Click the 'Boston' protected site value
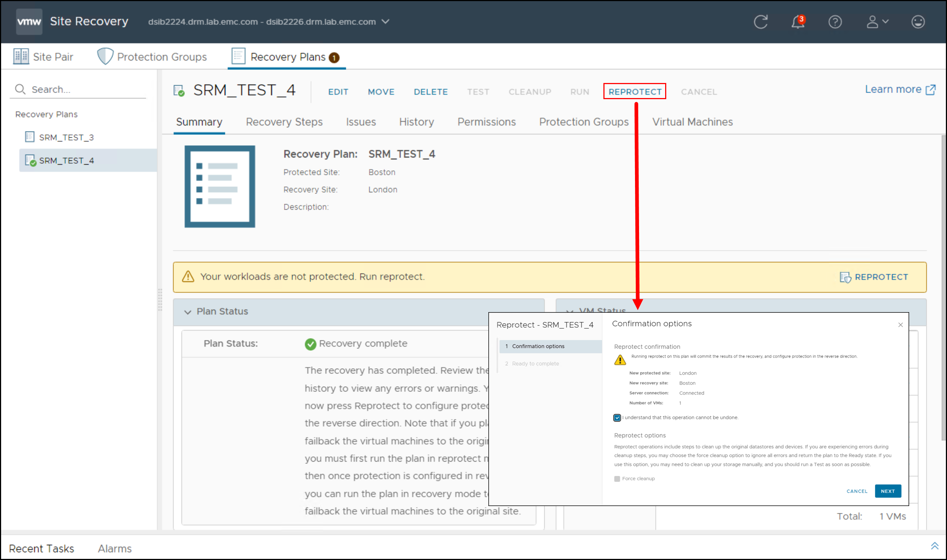This screenshot has width=947, height=560. (x=382, y=172)
